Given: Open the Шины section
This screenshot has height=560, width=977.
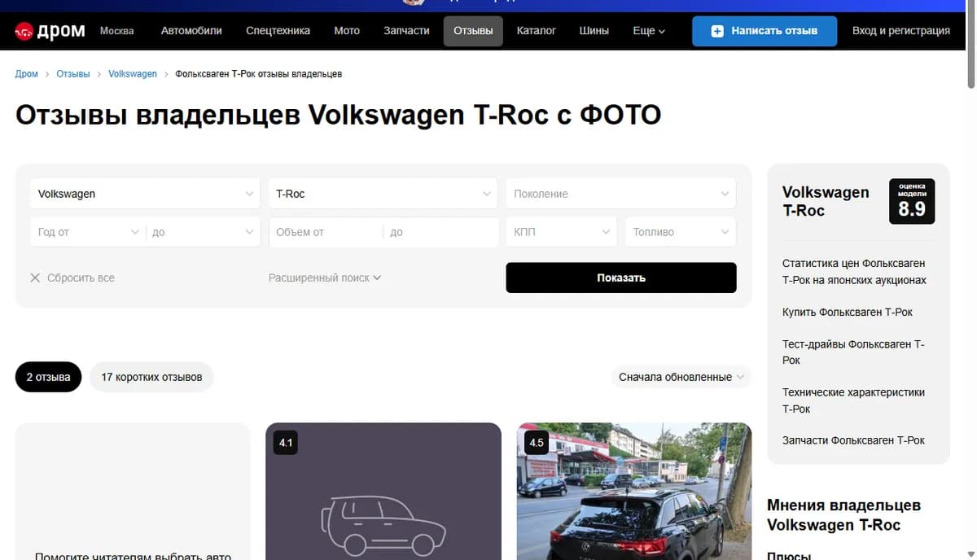Looking at the screenshot, I should coord(594,31).
